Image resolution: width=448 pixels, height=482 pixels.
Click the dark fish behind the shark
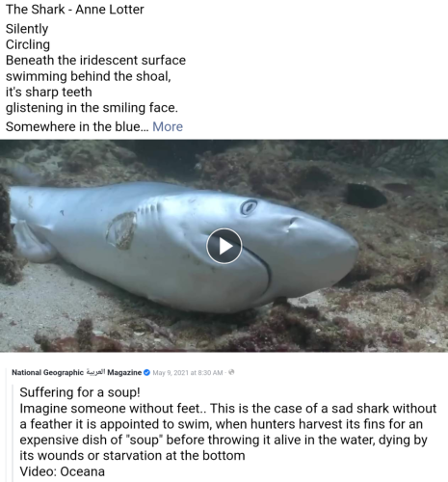(366, 195)
